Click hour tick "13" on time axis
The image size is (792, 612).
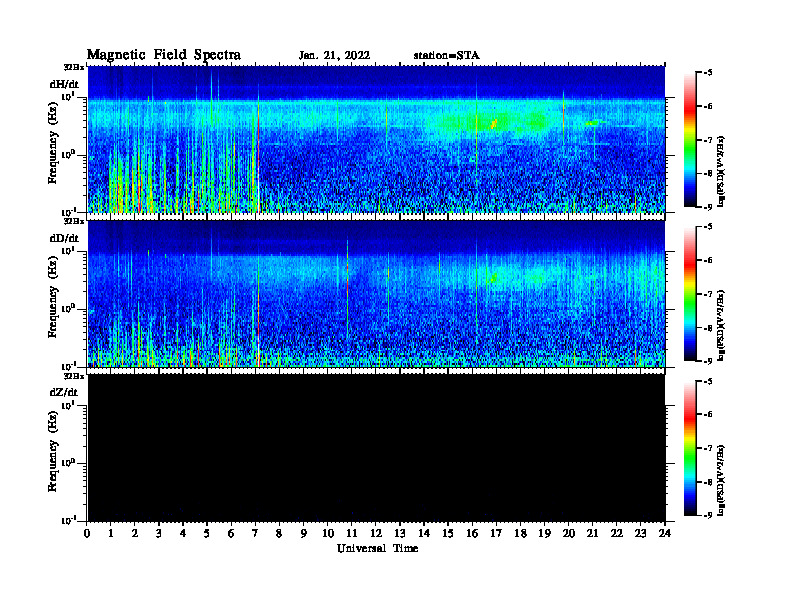pyautogui.click(x=400, y=534)
